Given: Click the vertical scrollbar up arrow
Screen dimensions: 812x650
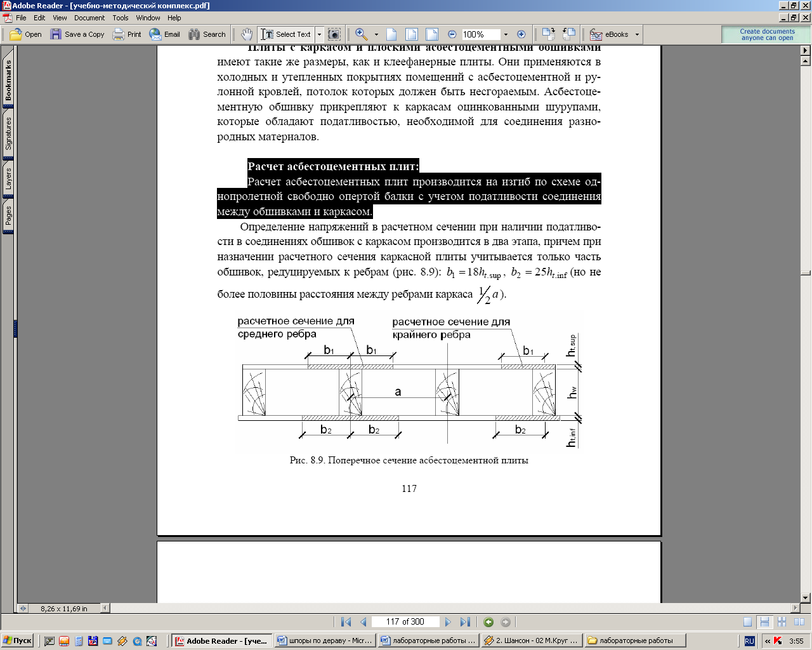Looking at the screenshot, I should (806, 61).
